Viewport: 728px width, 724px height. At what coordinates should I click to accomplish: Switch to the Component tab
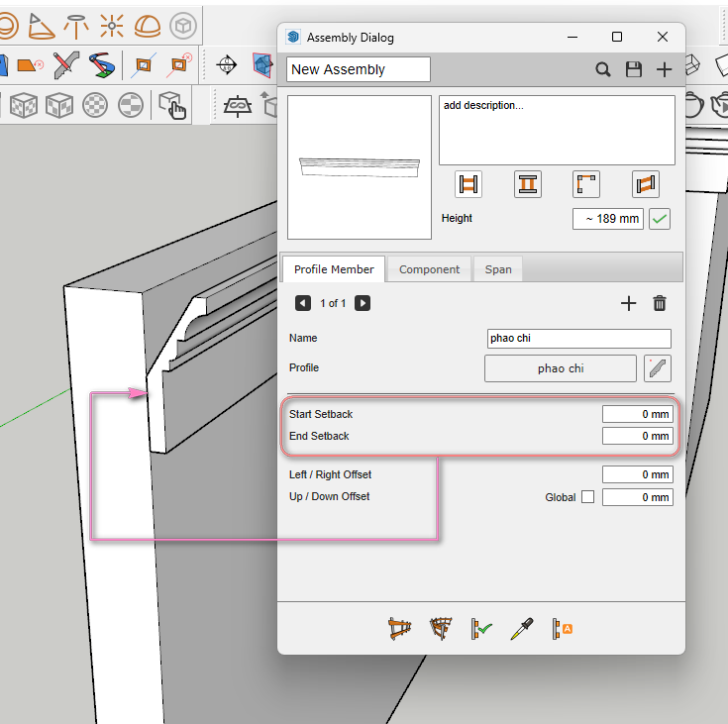429,269
